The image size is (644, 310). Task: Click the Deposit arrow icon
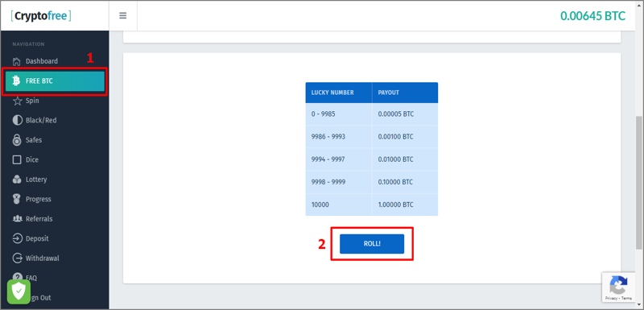click(x=17, y=238)
